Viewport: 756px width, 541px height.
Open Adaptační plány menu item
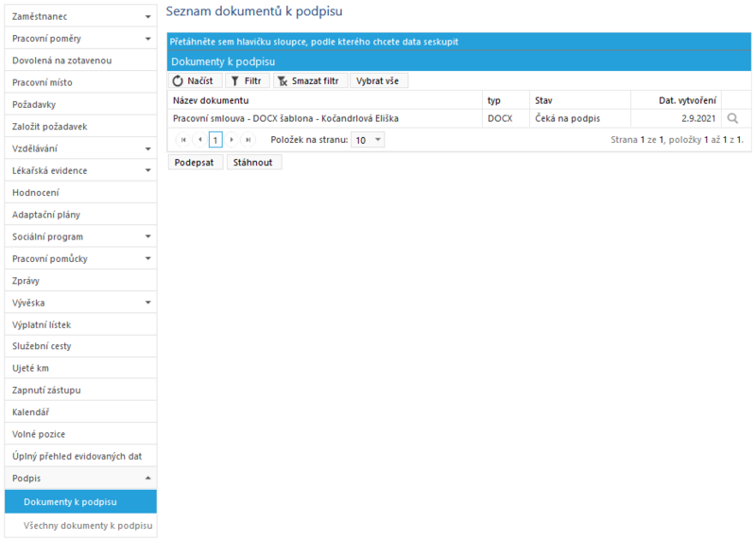pos(80,215)
